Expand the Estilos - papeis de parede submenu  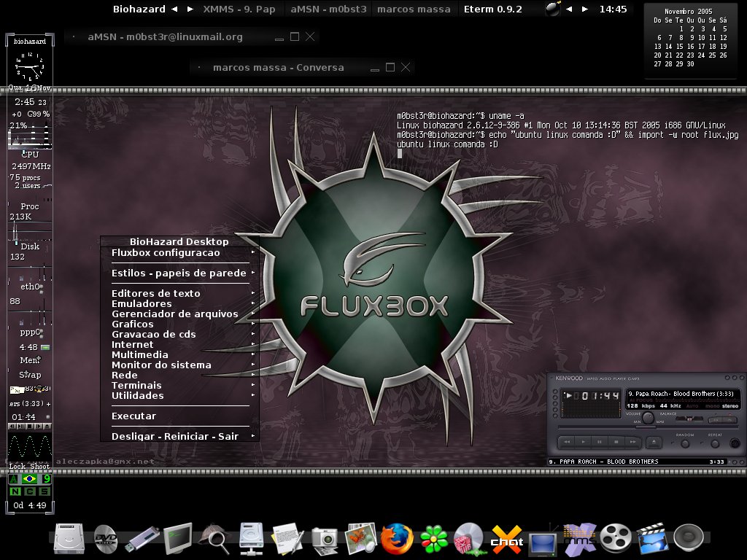pyautogui.click(x=179, y=273)
